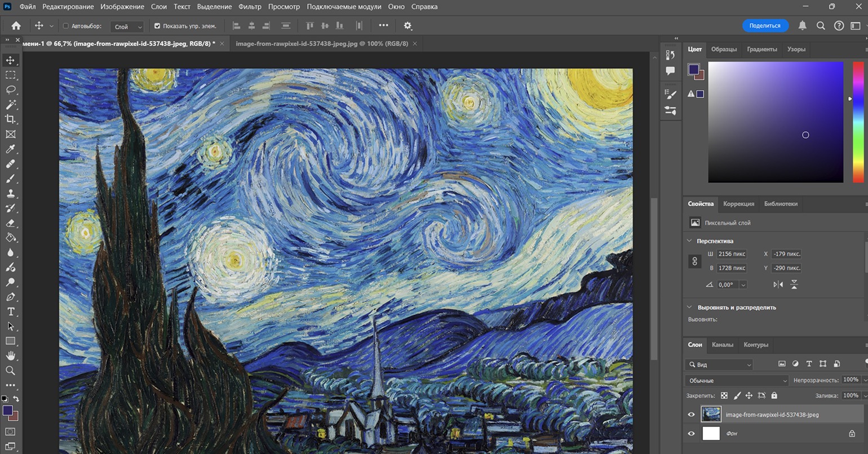The height and width of the screenshot is (454, 868).
Task: Click the Поделиться button
Action: click(765, 25)
